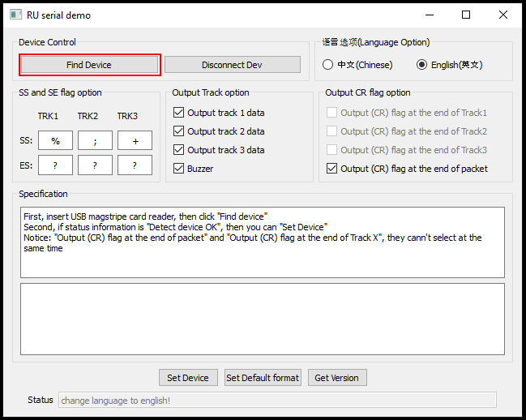
Task: Click the TRK2 SS input field
Action: tap(95, 141)
